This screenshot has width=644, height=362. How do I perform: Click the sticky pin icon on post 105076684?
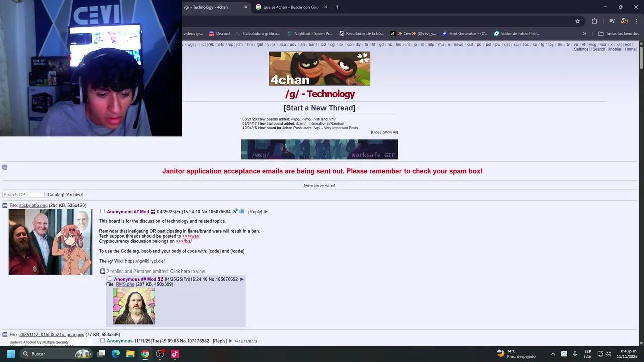click(235, 211)
